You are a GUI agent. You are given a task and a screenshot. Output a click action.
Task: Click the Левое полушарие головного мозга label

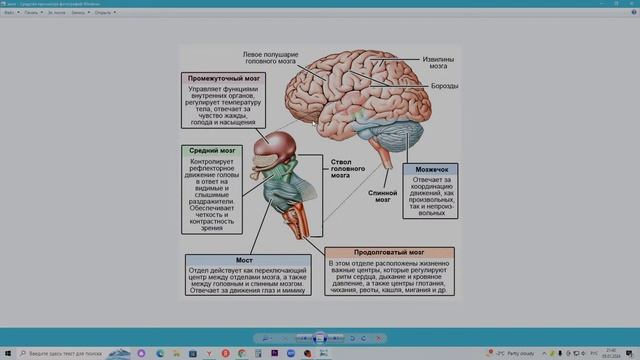[x=270, y=58]
